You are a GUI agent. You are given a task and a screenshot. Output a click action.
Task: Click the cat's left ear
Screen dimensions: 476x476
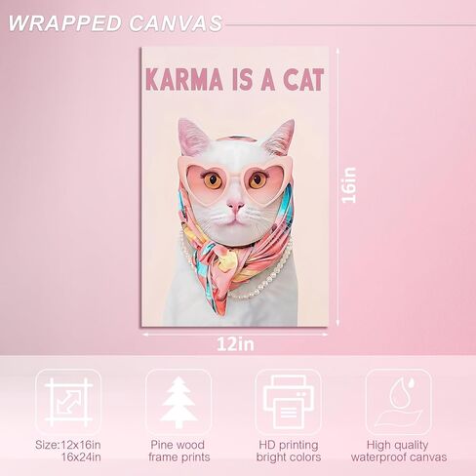tap(192, 137)
